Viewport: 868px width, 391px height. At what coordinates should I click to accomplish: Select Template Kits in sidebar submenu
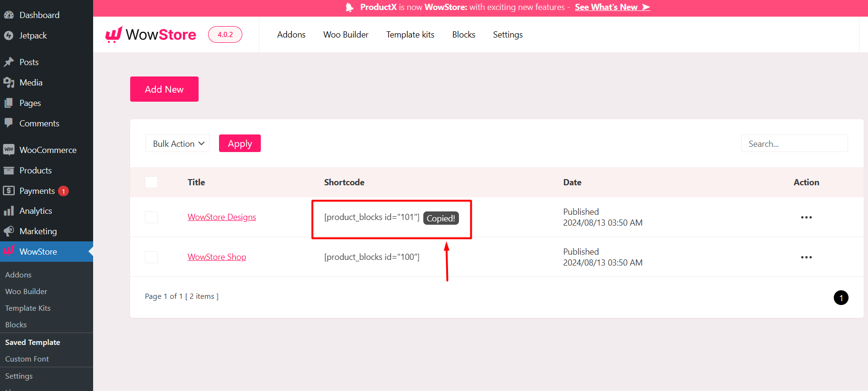28,308
